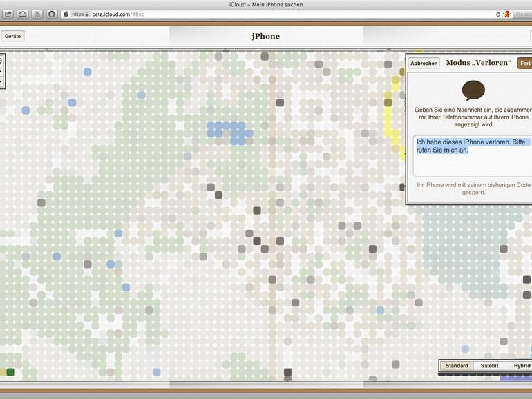This screenshot has width=532, height=399.
Task: Click the Apple logo in address bar
Action: (66, 14)
